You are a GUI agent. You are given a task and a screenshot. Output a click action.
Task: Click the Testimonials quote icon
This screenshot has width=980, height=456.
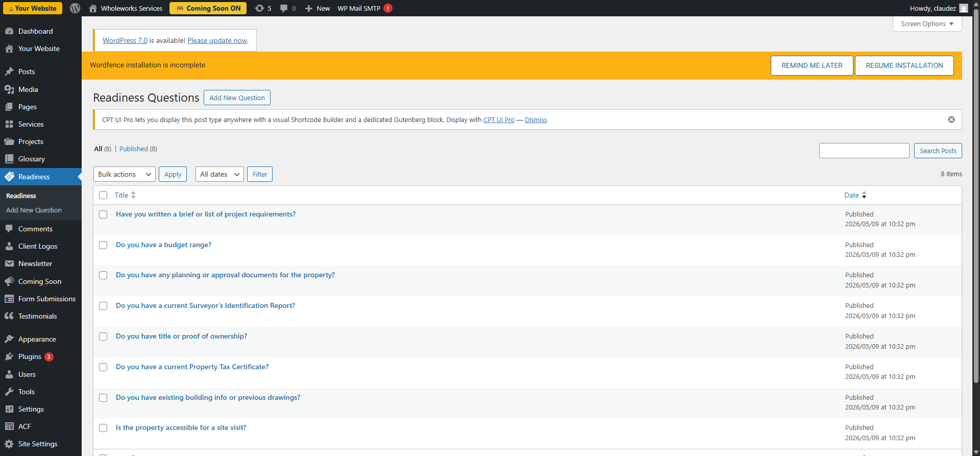9,316
